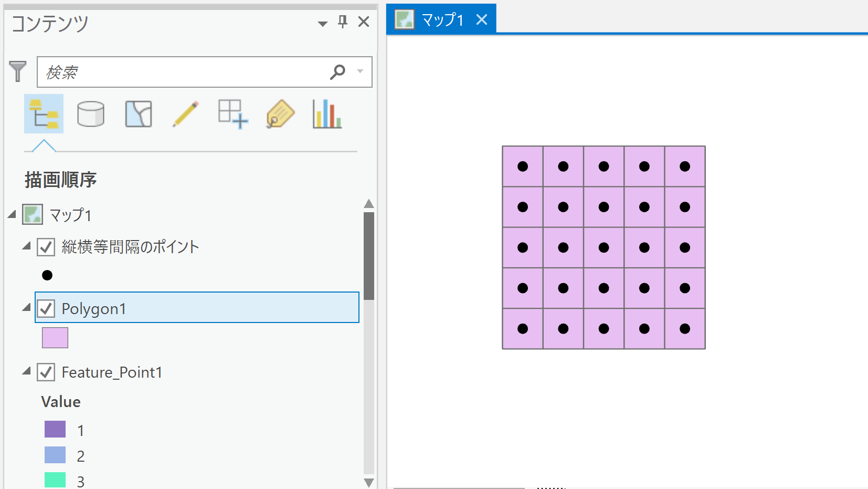The image size is (868, 489).
Task: Click the legend label 2
Action: click(x=80, y=456)
